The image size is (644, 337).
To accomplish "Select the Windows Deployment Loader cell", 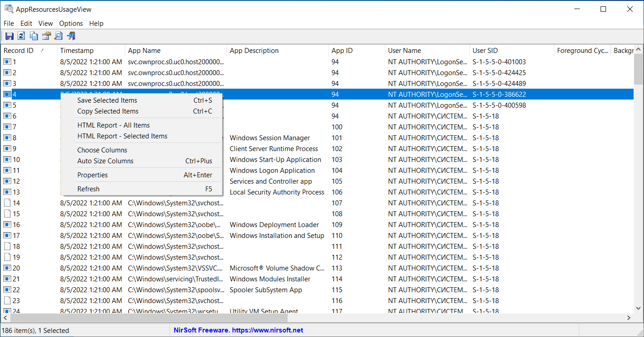I will pyautogui.click(x=274, y=225).
